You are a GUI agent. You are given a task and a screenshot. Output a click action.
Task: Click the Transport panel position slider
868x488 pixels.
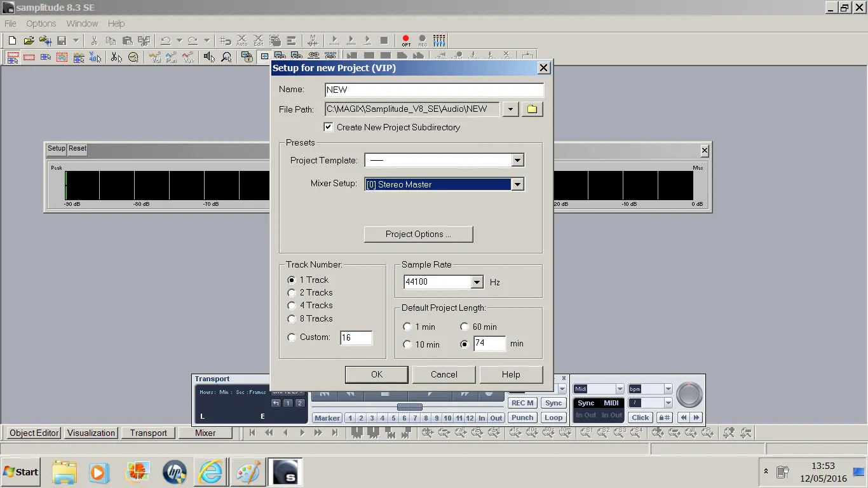pyautogui.click(x=409, y=407)
